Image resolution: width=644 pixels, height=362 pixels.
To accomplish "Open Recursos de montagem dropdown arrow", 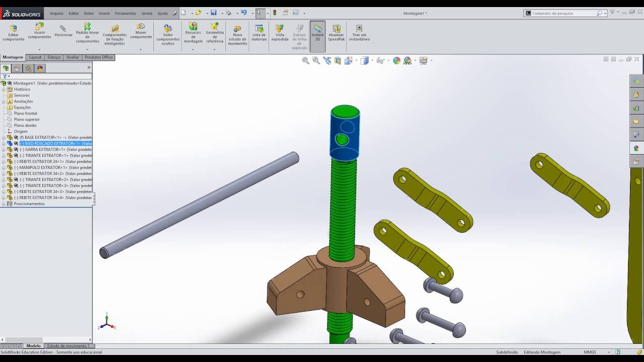I will tap(193, 49).
